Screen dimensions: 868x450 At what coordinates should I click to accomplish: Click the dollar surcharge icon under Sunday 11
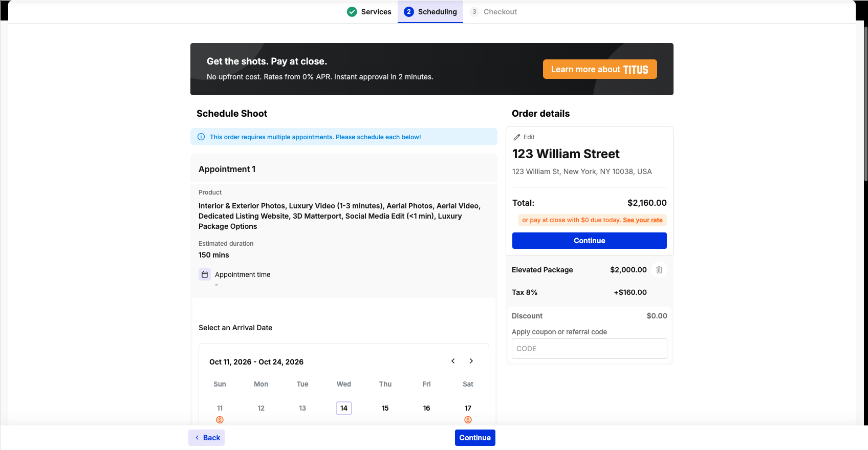coord(220,420)
